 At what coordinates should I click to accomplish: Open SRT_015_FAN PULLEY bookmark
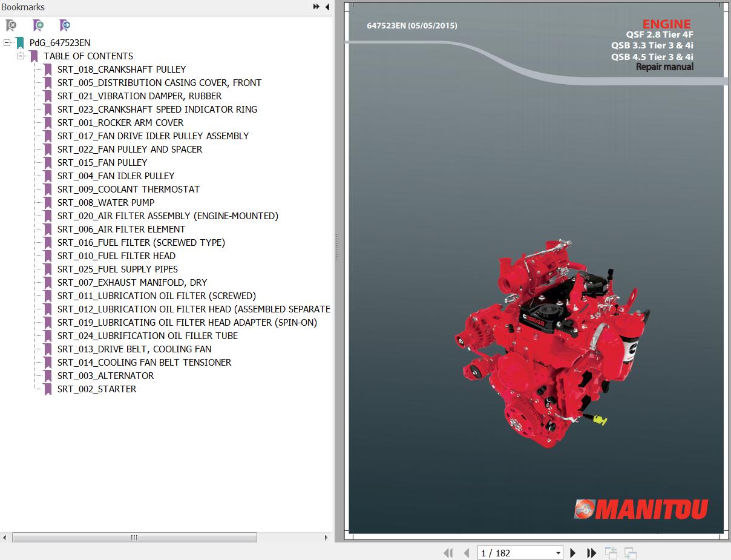[x=102, y=163]
